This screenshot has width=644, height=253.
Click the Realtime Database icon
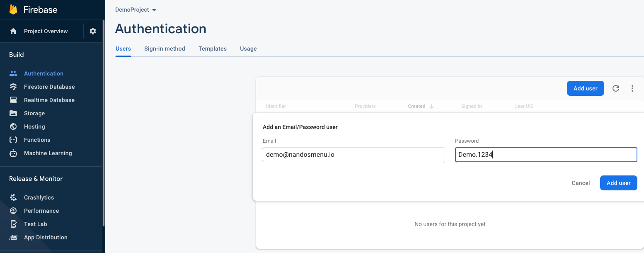click(x=13, y=100)
